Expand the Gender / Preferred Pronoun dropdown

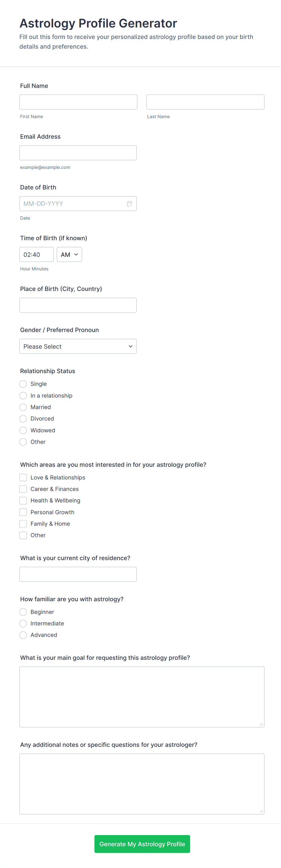click(x=78, y=347)
